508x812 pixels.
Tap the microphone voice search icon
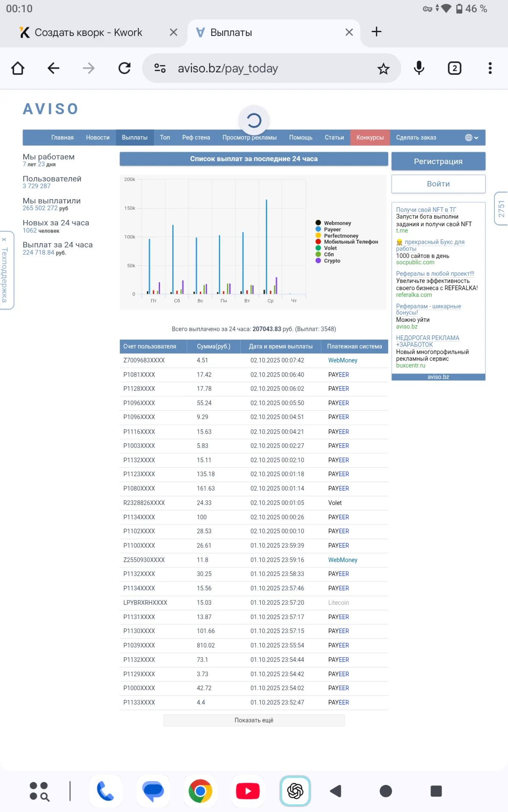point(419,68)
